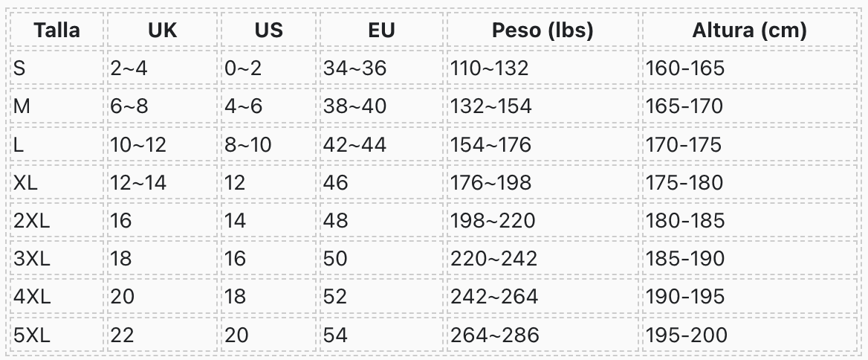Click the S size cell
This screenshot has height=360, width=868.
[57, 68]
